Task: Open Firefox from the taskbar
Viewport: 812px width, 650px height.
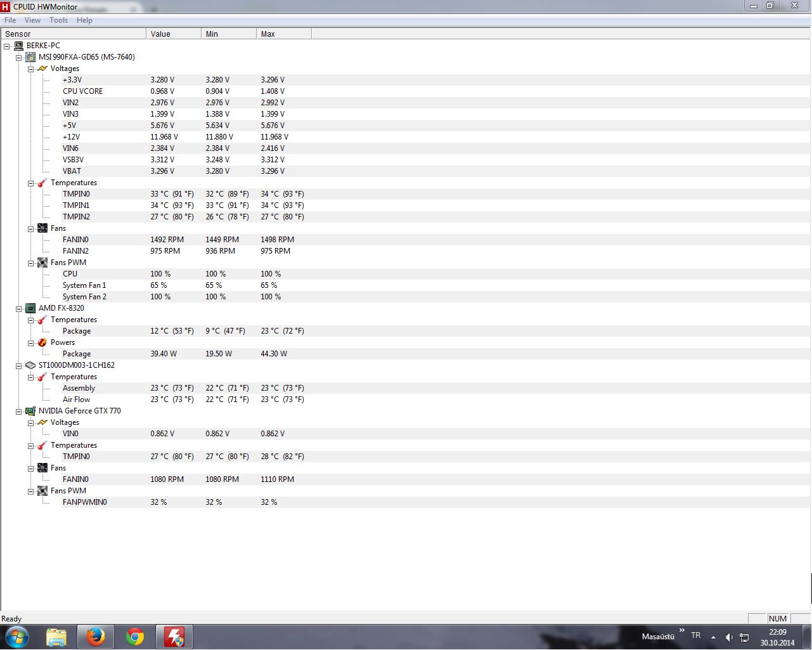Action: 96,637
